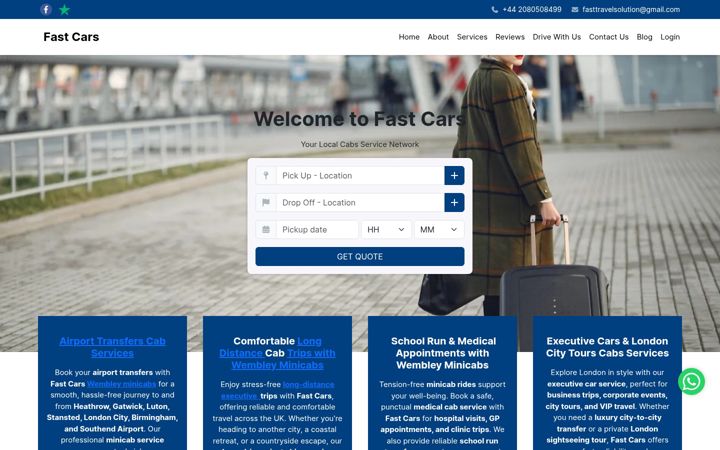The width and height of the screenshot is (720, 450).
Task: Click the Your Local Cabs Service Network tagline
Action: pyautogui.click(x=360, y=144)
